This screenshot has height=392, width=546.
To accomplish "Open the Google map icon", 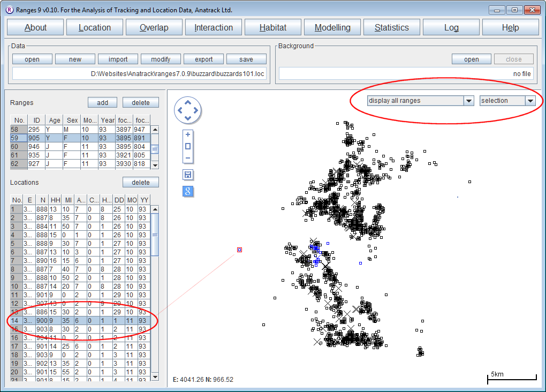I will [x=188, y=191].
